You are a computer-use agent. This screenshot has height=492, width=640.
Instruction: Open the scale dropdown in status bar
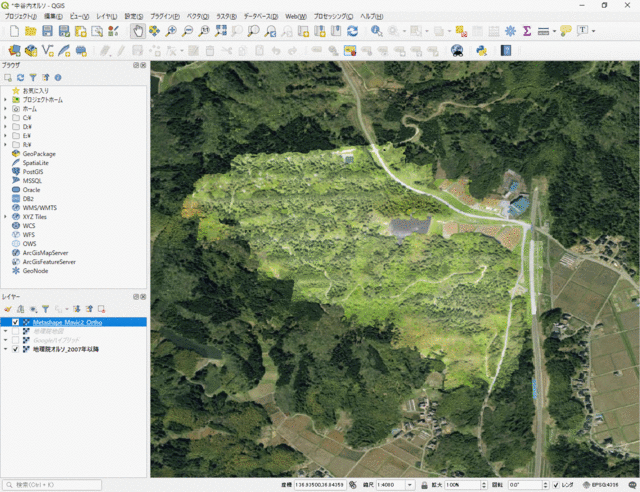pos(410,485)
